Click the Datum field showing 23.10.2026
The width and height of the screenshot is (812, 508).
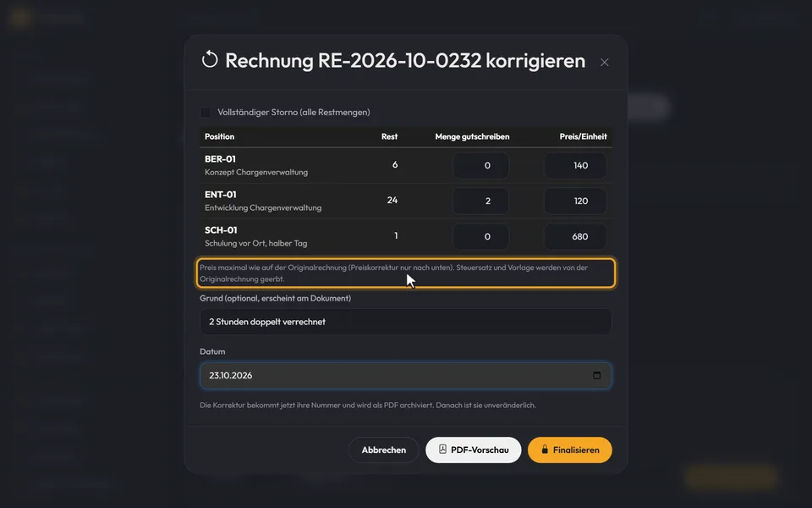(405, 375)
